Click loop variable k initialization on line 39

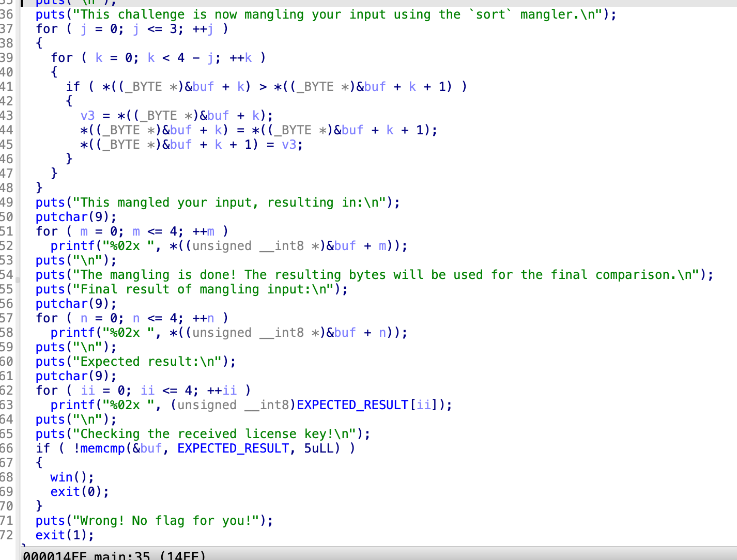click(x=99, y=57)
